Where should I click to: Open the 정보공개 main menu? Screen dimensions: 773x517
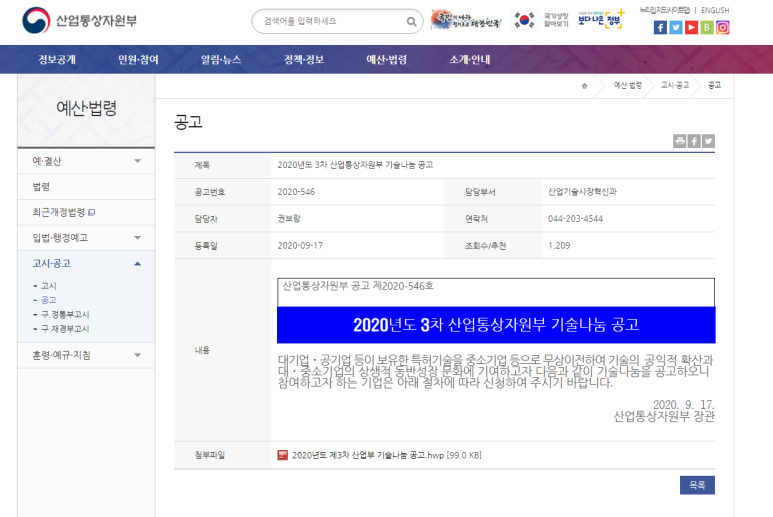(x=57, y=60)
